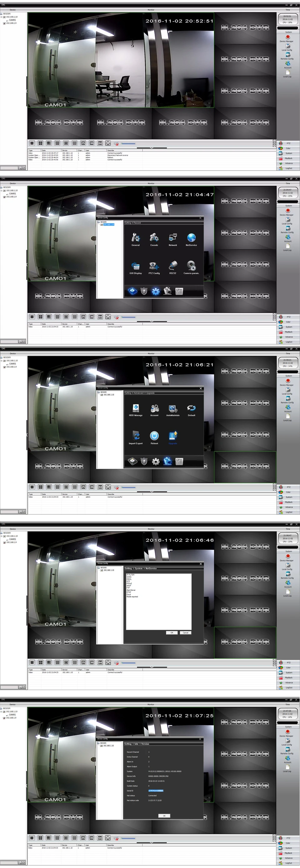Select gear System tab in Advanced->Upgrade dialog

[155, 461]
